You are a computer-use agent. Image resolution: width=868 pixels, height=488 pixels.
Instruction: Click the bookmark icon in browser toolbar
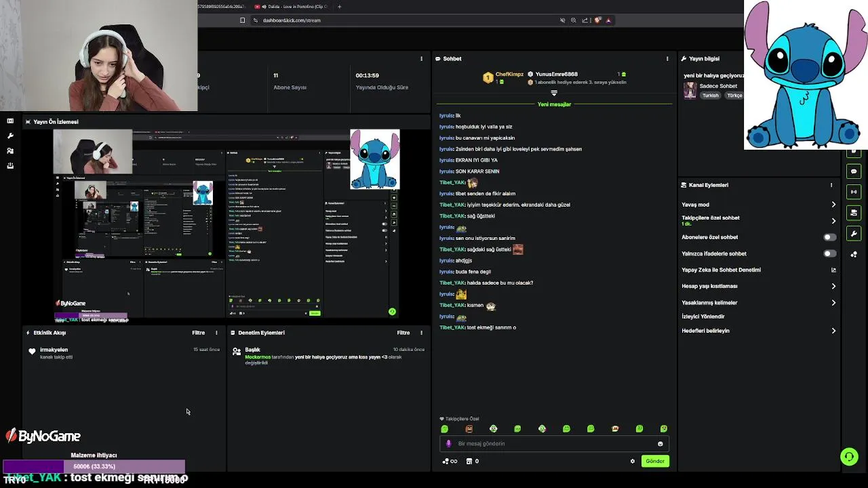coord(242,20)
